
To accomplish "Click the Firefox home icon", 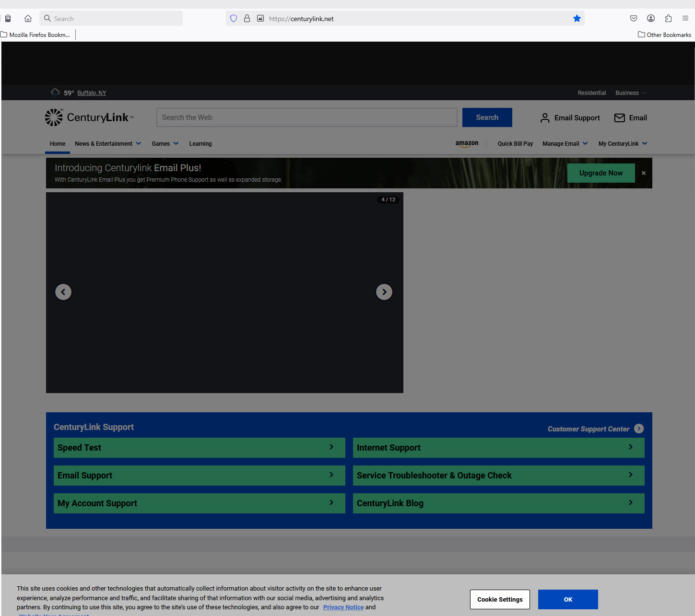I will [x=28, y=19].
